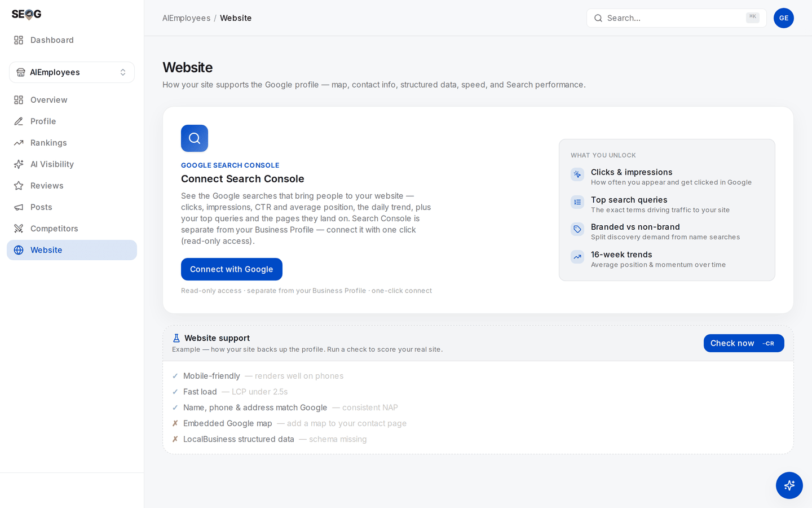This screenshot has width=812, height=508.
Task: Open the Rankings section
Action: (72, 143)
